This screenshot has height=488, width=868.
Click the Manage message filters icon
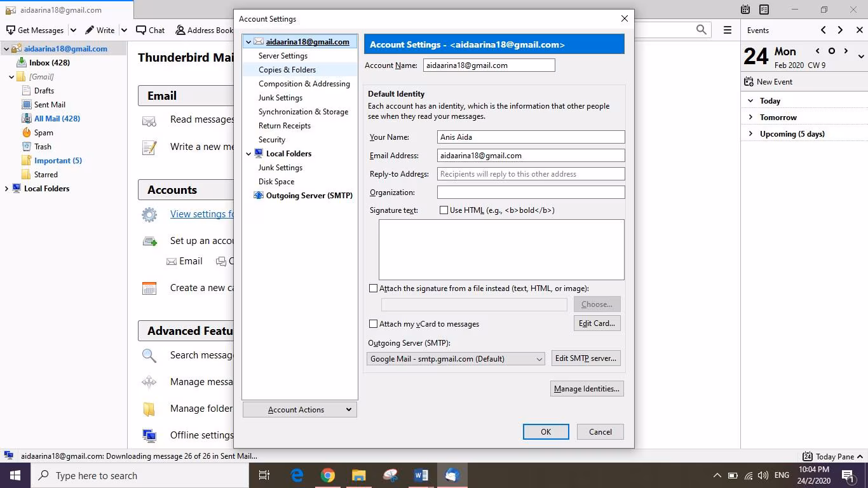point(149,383)
